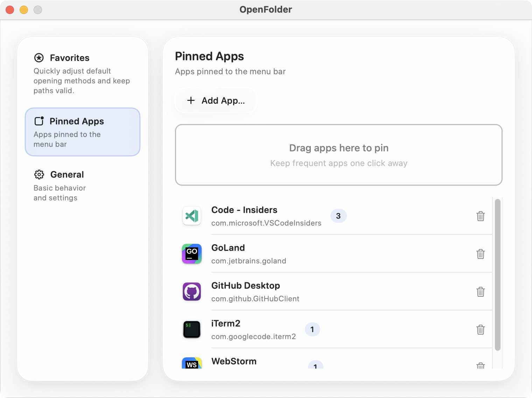Click the badge showing 3 on Code - Insiders
The image size is (532, 398).
[338, 216]
